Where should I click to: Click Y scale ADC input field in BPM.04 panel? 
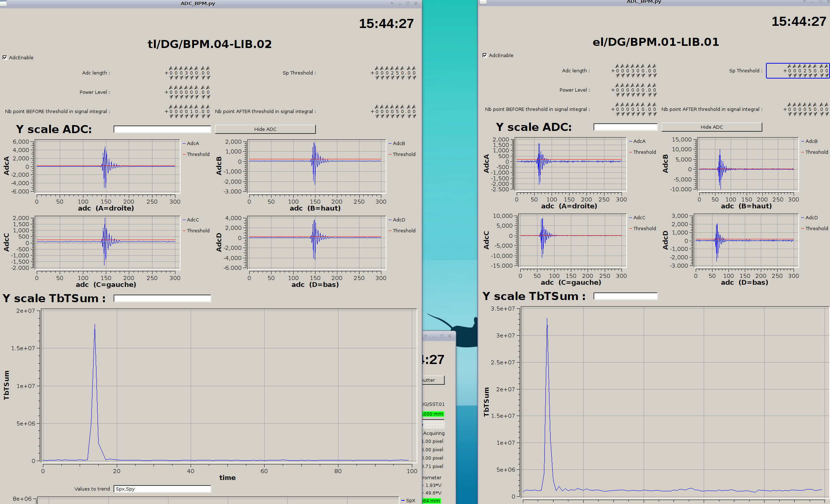tap(162, 129)
